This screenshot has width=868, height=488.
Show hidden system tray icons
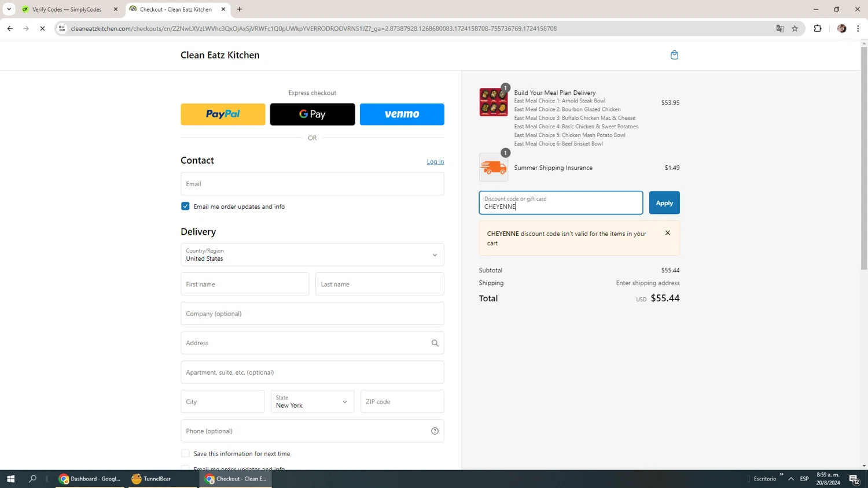(790, 479)
